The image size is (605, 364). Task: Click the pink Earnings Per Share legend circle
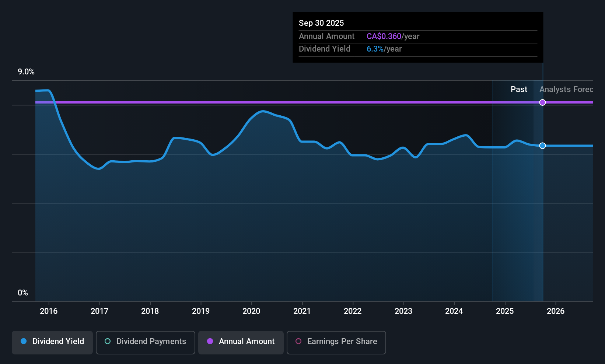coord(298,341)
